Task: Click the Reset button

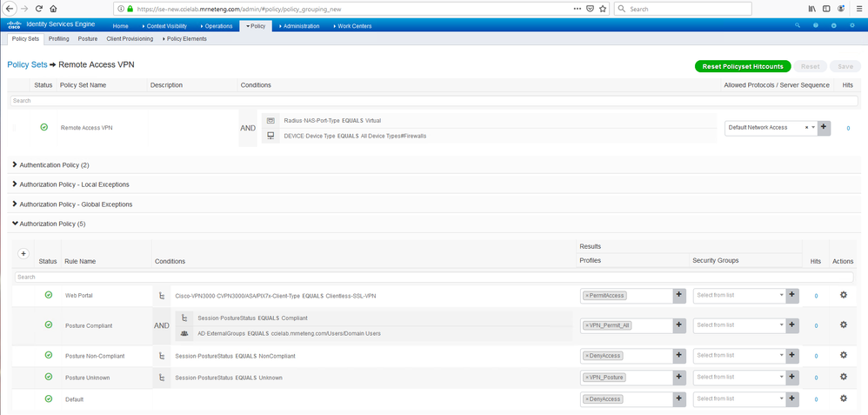Action: click(x=811, y=66)
